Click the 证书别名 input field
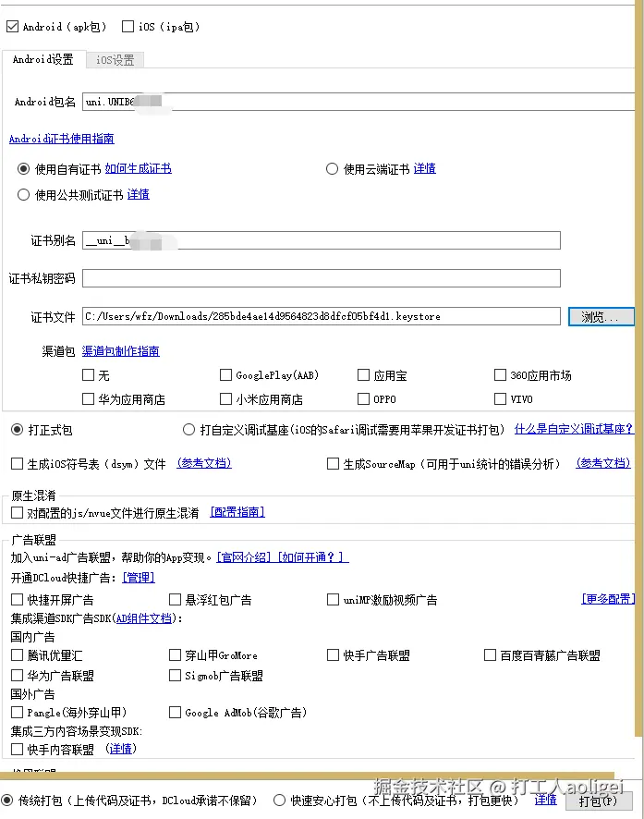Screen dimensions: 644x819 [x=322, y=240]
